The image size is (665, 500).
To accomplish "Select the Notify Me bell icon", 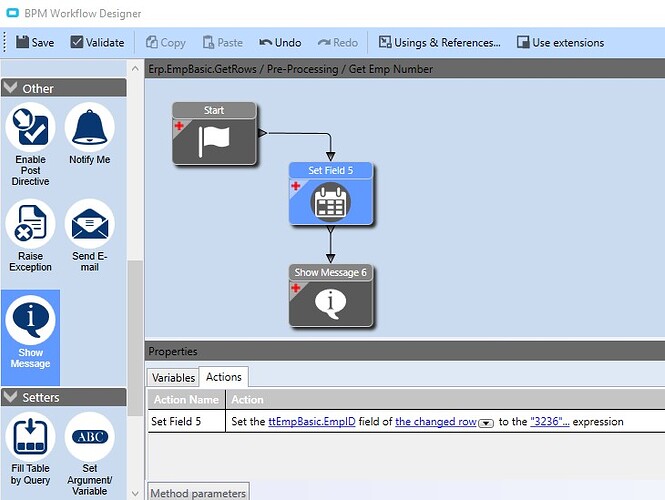I will [x=89, y=127].
